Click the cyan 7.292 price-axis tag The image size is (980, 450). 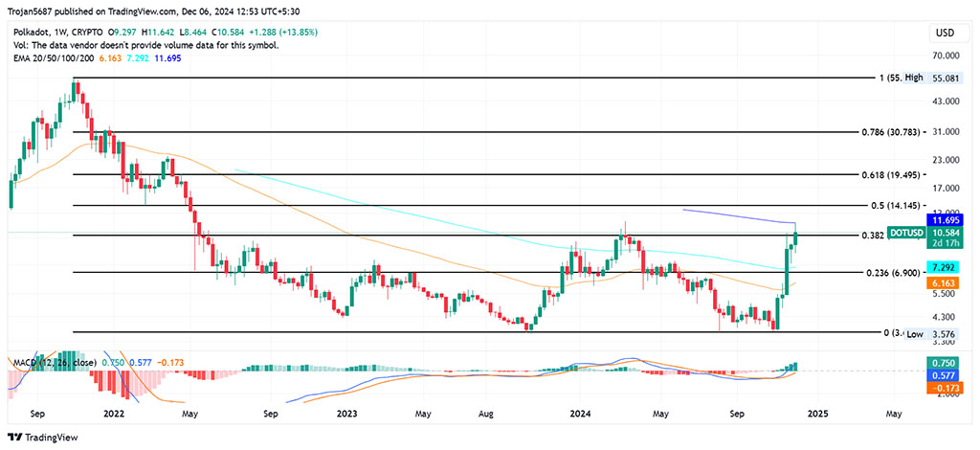pyautogui.click(x=944, y=267)
